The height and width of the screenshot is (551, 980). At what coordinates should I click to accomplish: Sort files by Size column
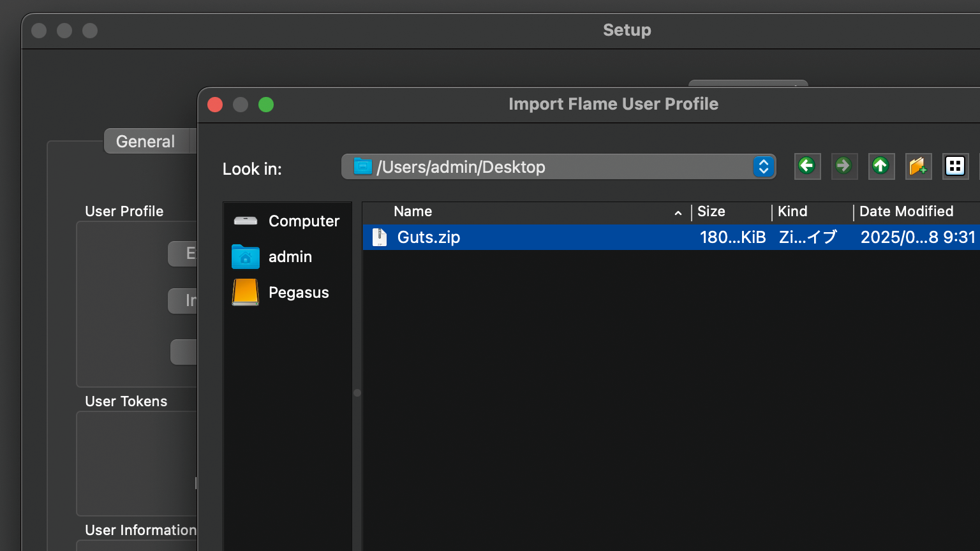click(711, 212)
